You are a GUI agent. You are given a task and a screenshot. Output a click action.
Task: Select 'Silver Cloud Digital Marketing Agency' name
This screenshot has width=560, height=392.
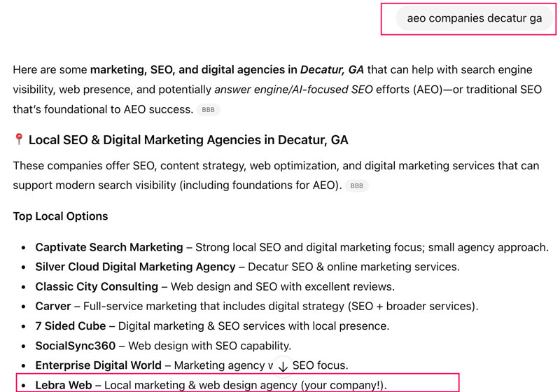[x=135, y=267]
